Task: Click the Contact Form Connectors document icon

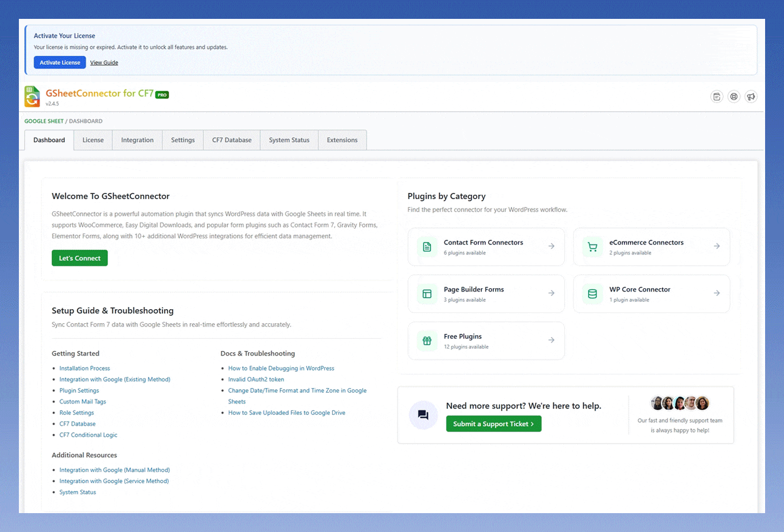Action: click(x=427, y=247)
